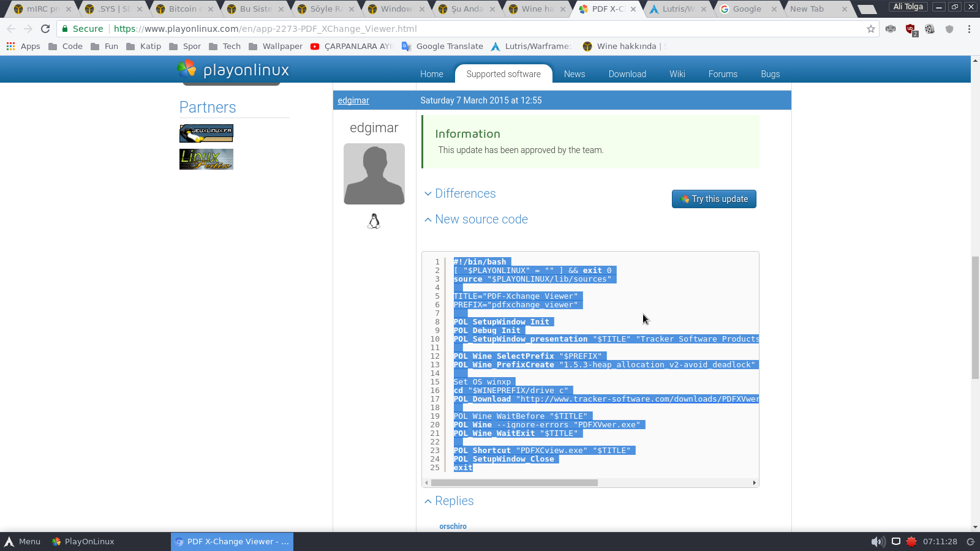This screenshot has height=551, width=980.
Task: Click the code box scroll-right arrow
Action: tap(755, 482)
